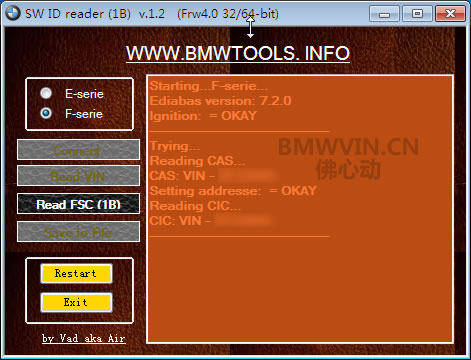Viewport: 471px width, 360px height.
Task: Click the "Ediabas version: 7.2.0" log line
Action: point(220,101)
